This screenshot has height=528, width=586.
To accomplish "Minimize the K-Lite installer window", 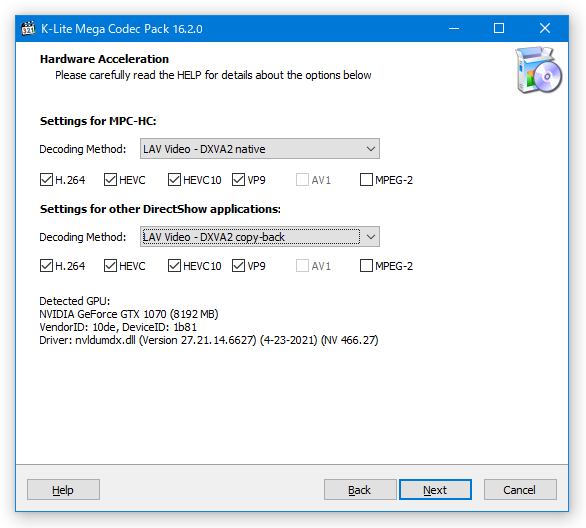I will click(454, 28).
